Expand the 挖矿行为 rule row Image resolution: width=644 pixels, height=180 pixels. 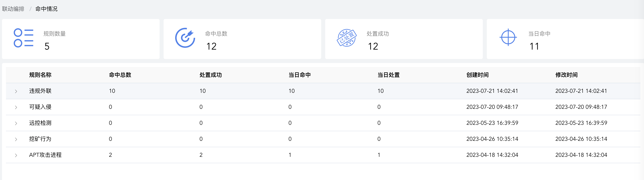pyautogui.click(x=16, y=139)
